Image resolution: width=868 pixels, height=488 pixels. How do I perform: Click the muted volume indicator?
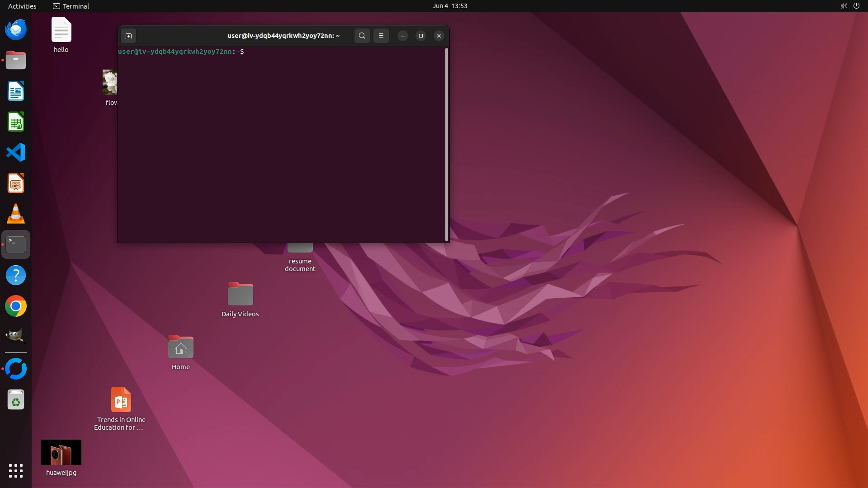[844, 6]
